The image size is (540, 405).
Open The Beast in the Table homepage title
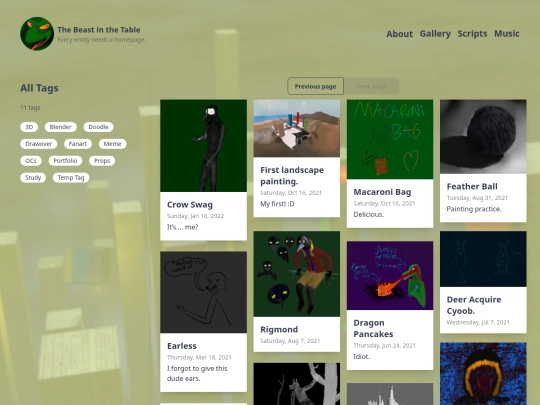(99, 30)
